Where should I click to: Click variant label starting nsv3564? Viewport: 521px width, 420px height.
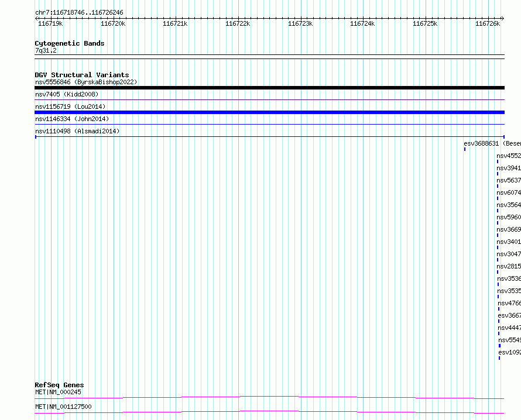coord(509,205)
